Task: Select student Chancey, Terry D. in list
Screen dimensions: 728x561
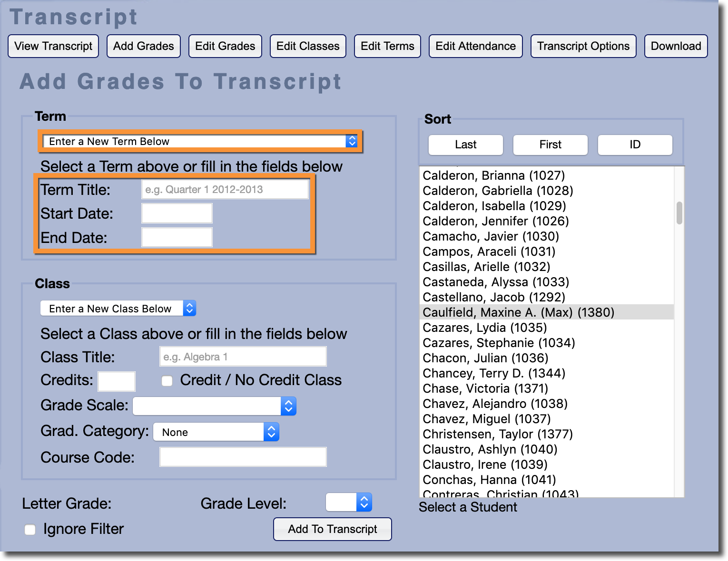Action: pos(494,373)
